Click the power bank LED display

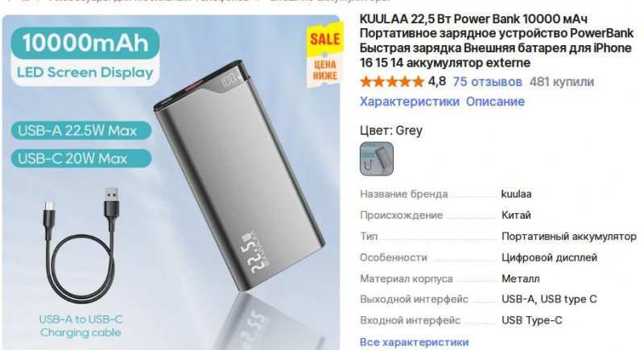(231, 79)
